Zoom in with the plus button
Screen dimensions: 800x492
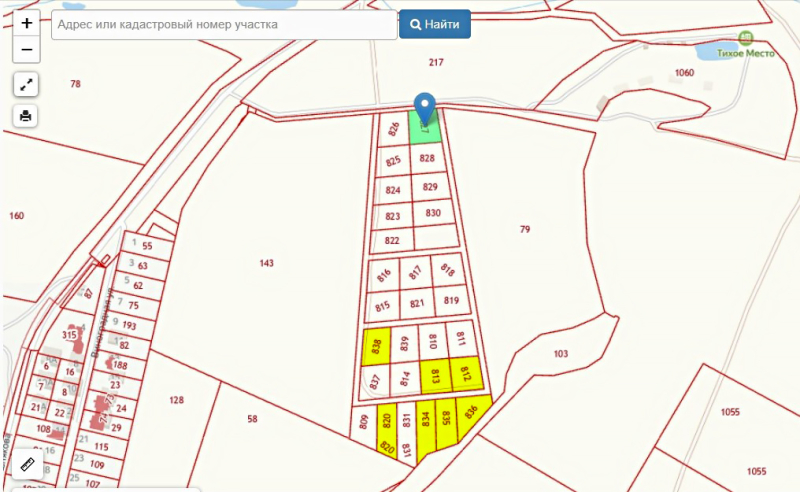point(27,23)
